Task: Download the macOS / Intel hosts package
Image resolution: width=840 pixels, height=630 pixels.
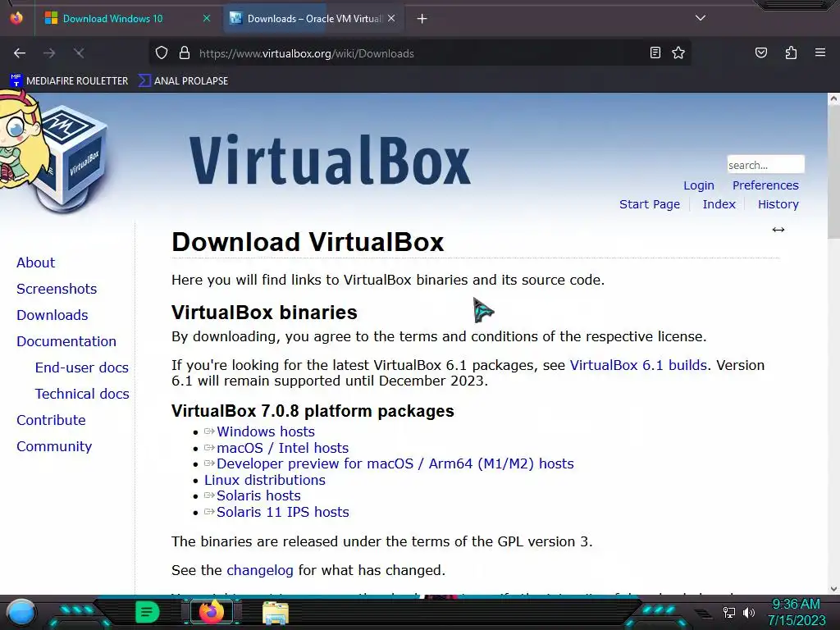Action: [x=282, y=448]
